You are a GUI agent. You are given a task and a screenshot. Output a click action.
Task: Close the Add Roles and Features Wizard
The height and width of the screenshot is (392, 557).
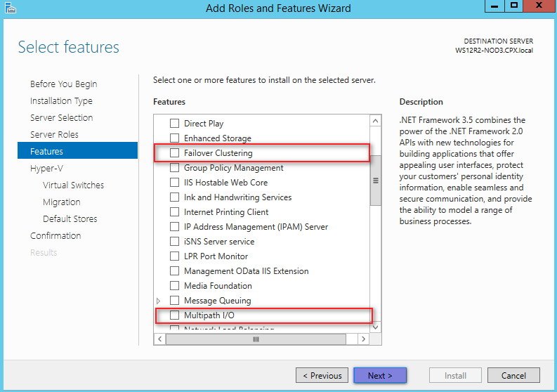(x=539, y=6)
